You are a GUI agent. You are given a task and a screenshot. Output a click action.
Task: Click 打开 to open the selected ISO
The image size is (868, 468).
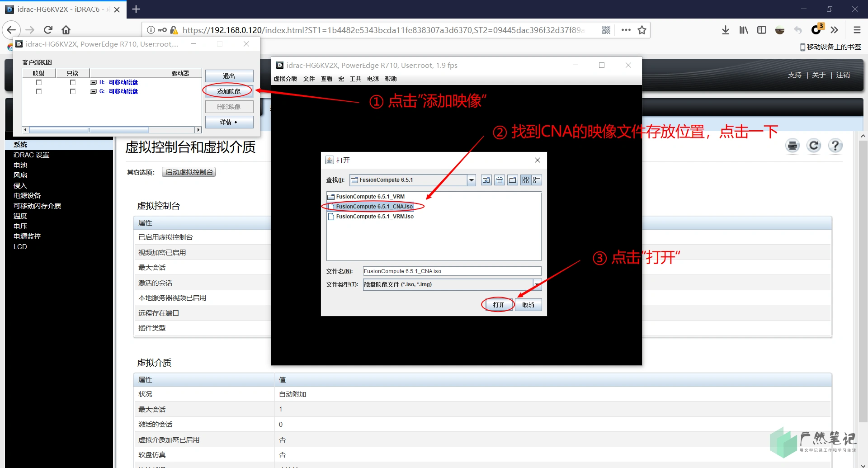tap(499, 305)
